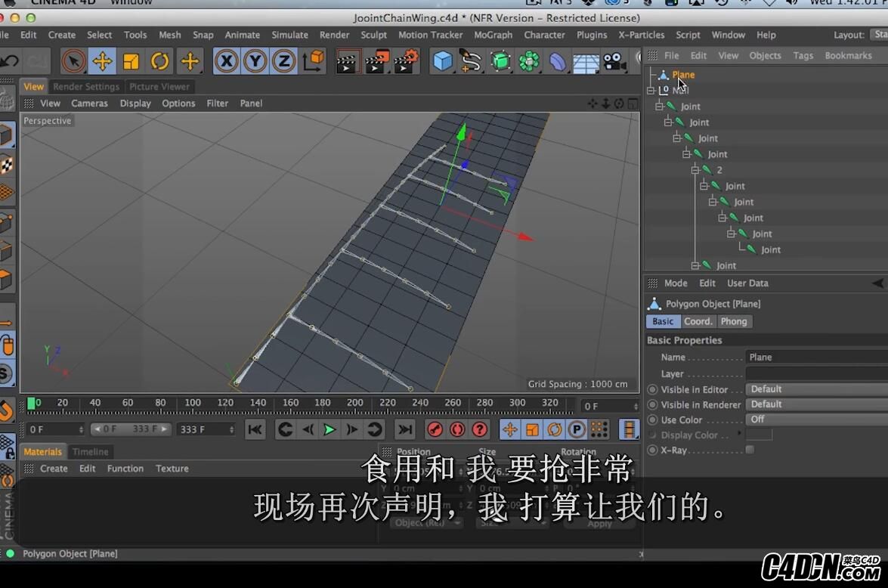Open the User Data menu
The height and width of the screenshot is (588, 888).
tap(747, 283)
